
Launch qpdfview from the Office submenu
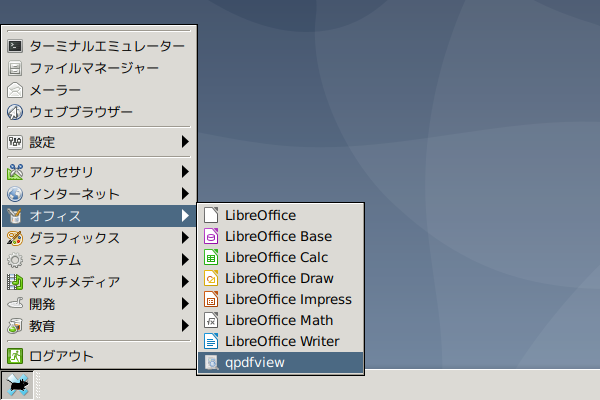click(280, 362)
